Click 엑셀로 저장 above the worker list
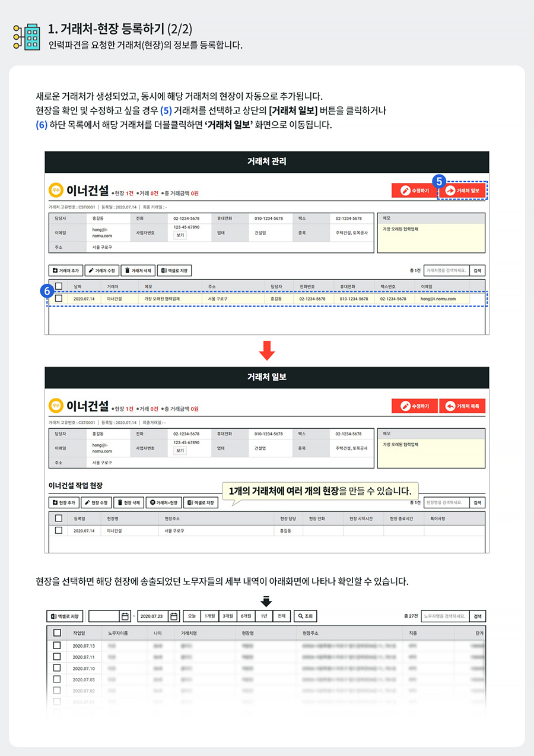This screenshot has height=756, width=534. (x=66, y=616)
